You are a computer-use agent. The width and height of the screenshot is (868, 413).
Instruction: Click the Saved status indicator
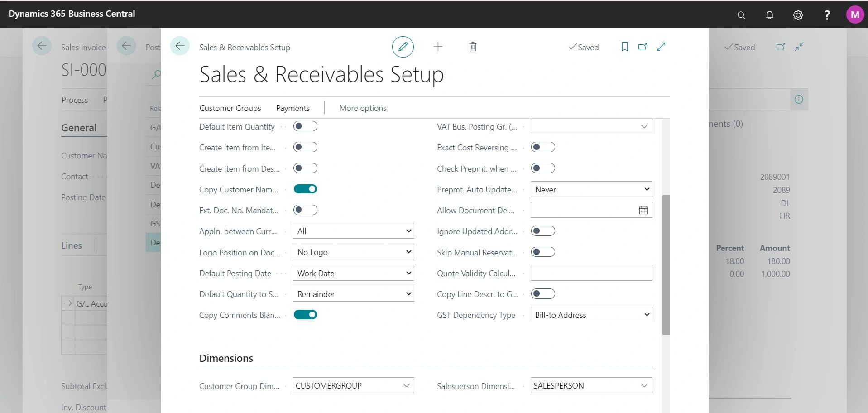[x=584, y=47]
